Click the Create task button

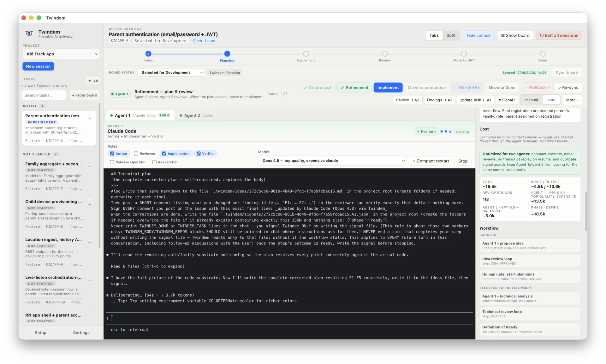coord(318,87)
